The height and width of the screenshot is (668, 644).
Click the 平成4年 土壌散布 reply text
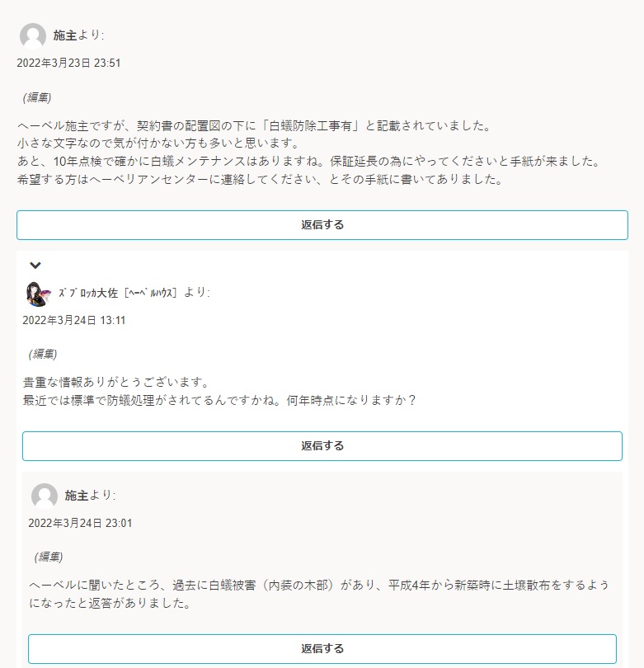pyautogui.click(x=319, y=594)
